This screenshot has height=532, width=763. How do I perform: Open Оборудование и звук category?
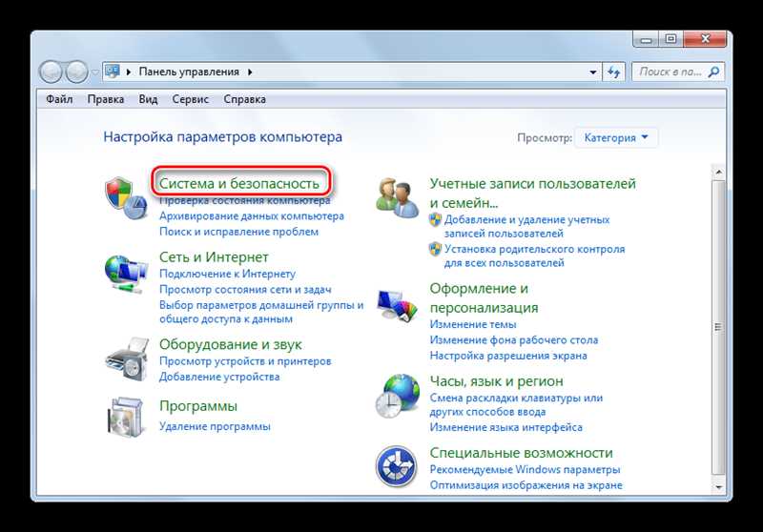(230, 344)
